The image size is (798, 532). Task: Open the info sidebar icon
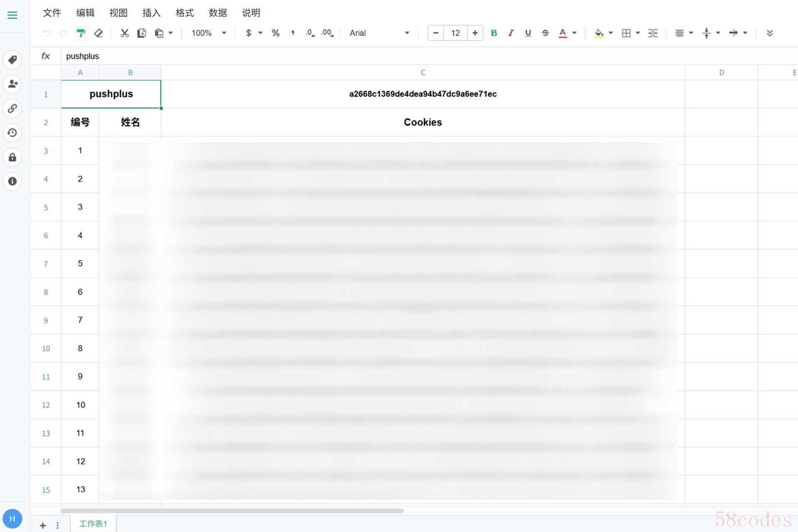[12, 181]
